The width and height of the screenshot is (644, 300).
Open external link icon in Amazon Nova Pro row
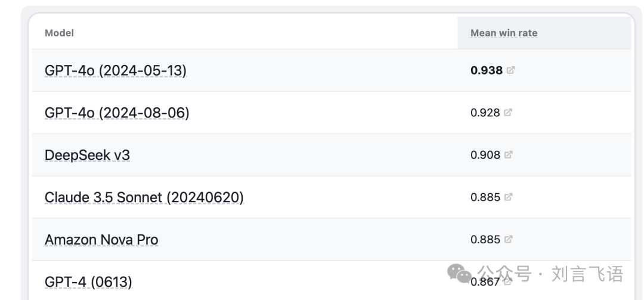509,239
